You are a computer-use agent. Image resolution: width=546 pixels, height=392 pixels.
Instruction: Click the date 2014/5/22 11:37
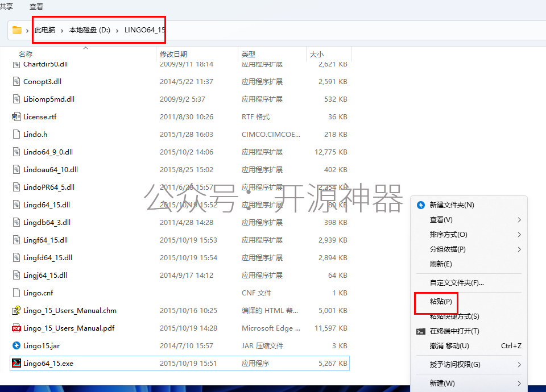click(187, 81)
